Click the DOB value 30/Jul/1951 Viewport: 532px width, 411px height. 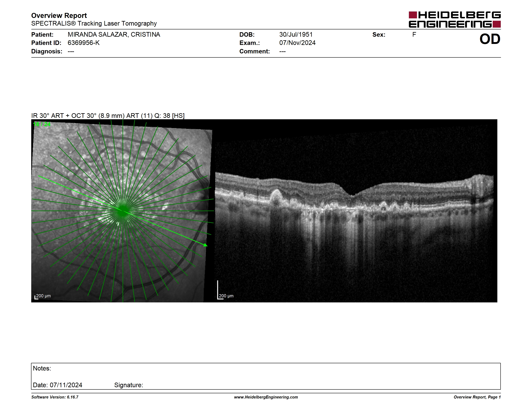coord(296,35)
